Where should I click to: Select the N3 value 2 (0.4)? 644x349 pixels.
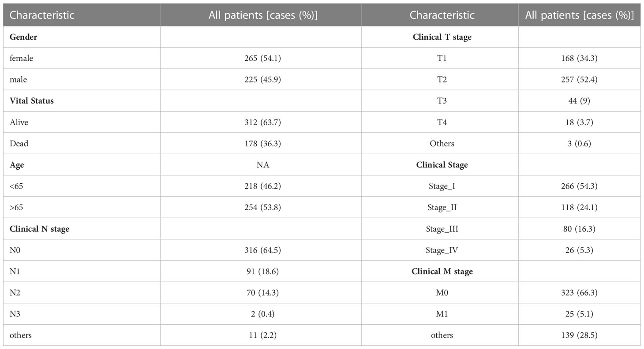[x=261, y=314]
